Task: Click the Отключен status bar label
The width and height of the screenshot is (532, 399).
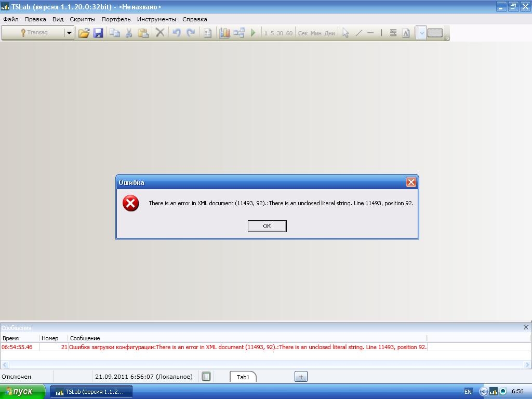Action: click(x=16, y=377)
